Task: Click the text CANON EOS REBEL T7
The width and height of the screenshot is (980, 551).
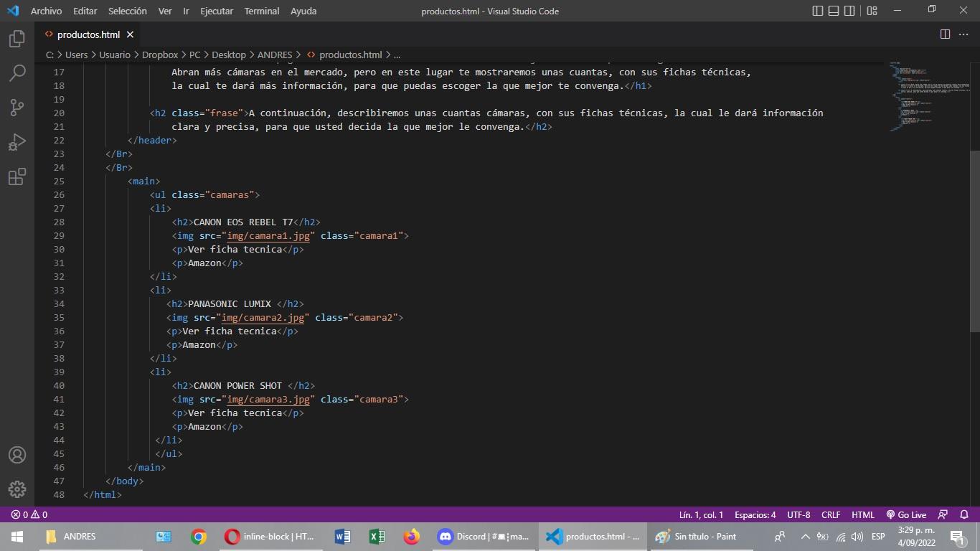Action: pyautogui.click(x=243, y=222)
